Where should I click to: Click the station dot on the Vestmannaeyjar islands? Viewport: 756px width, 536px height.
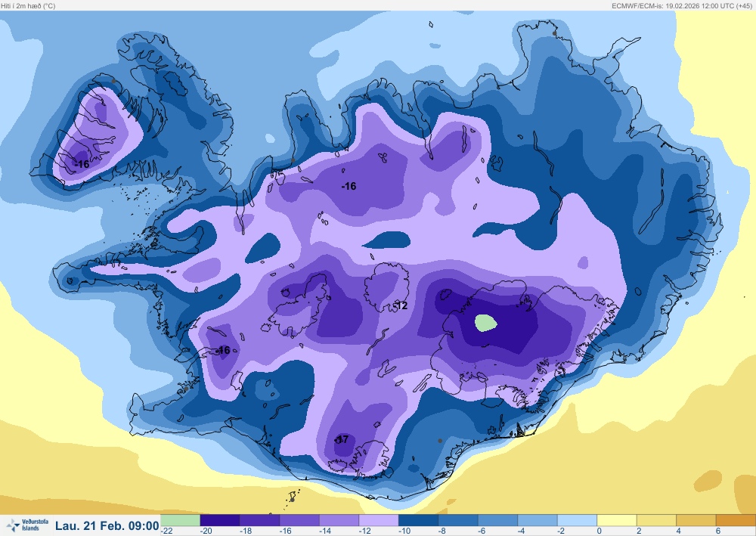click(x=292, y=500)
